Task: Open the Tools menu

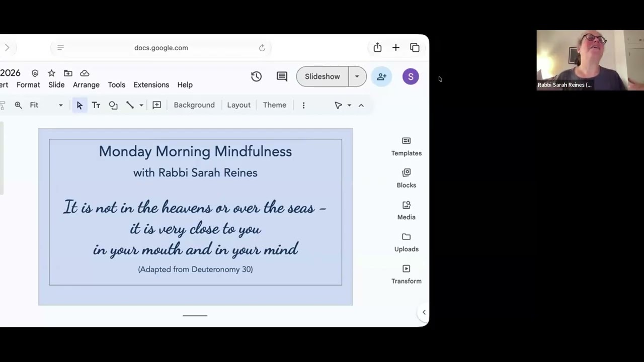Action: coord(116,85)
